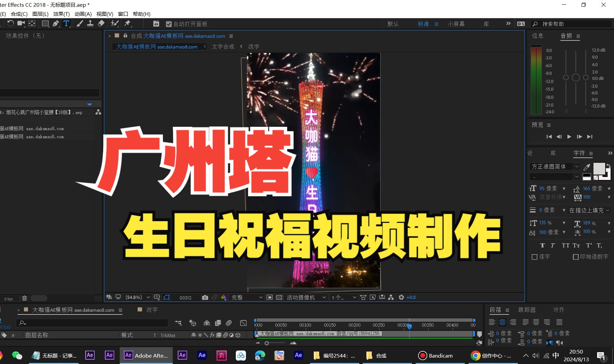Click the fill color swatch in Character panel
Viewport: 614px width, 364px height.
[599, 169]
